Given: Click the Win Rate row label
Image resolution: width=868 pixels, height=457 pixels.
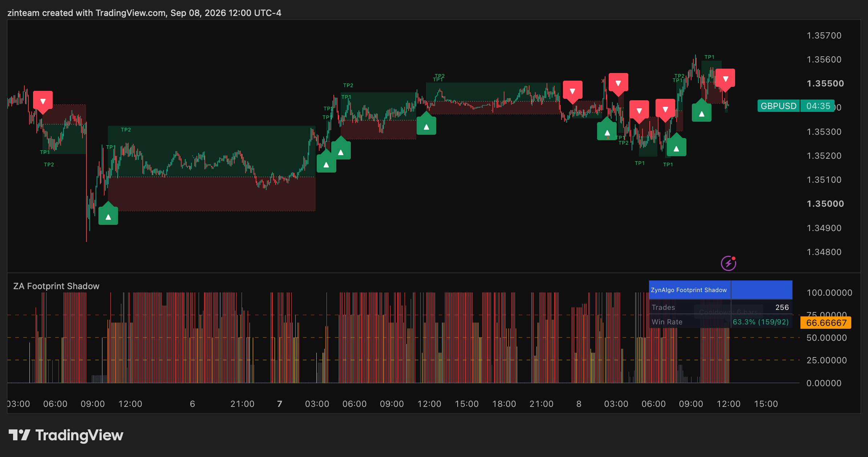Looking at the screenshot, I should [667, 322].
